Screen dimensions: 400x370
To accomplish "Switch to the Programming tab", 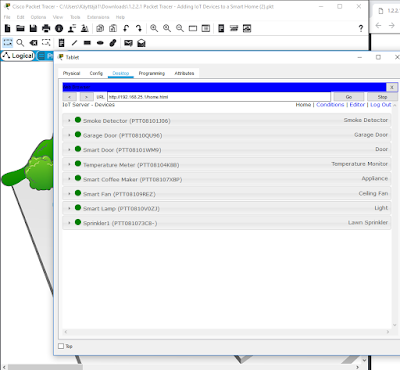I will (x=152, y=73).
